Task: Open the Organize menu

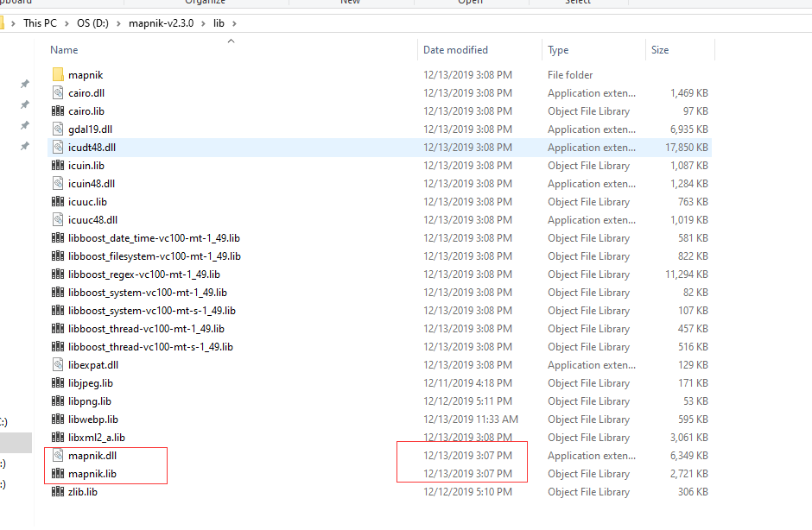Action: click(x=205, y=3)
